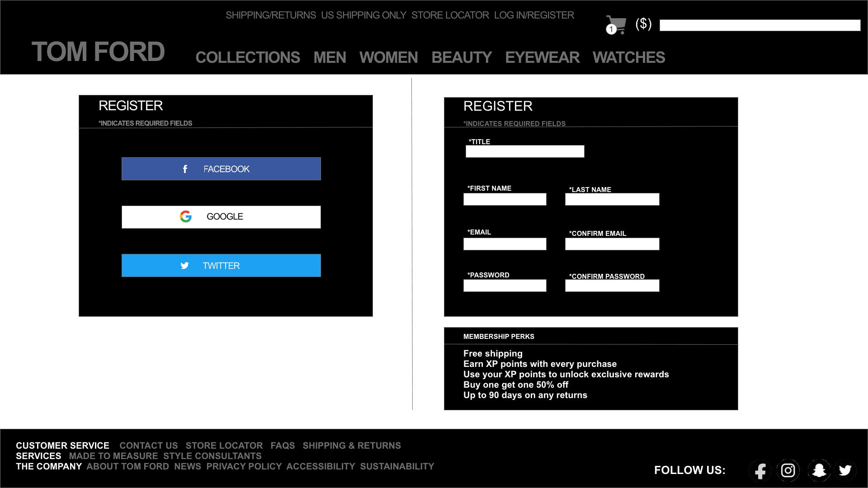Image resolution: width=868 pixels, height=488 pixels.
Task: Open the Twitter footer icon
Action: (845, 470)
